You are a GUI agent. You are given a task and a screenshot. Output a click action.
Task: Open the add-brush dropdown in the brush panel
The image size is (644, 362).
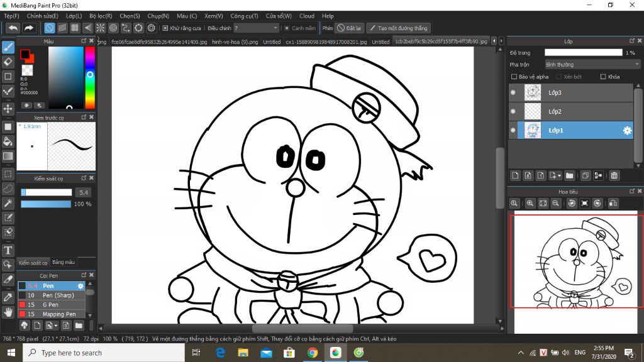point(52,326)
